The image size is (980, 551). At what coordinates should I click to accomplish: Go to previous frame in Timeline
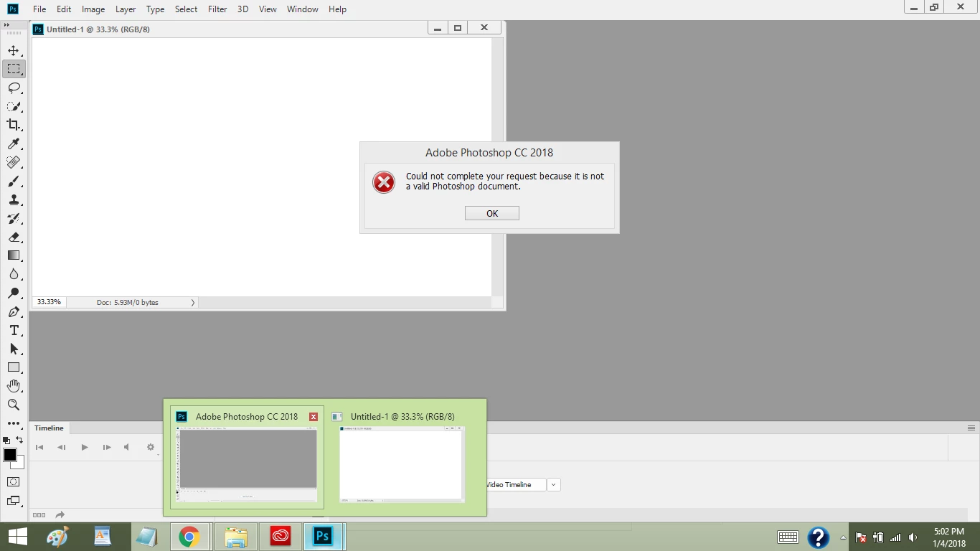click(x=62, y=447)
